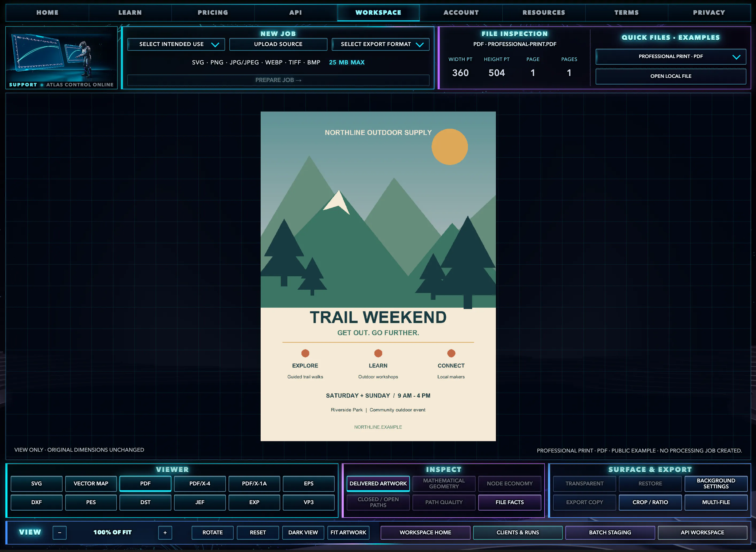Open Batch Staging
The image size is (756, 552).
[610, 533]
